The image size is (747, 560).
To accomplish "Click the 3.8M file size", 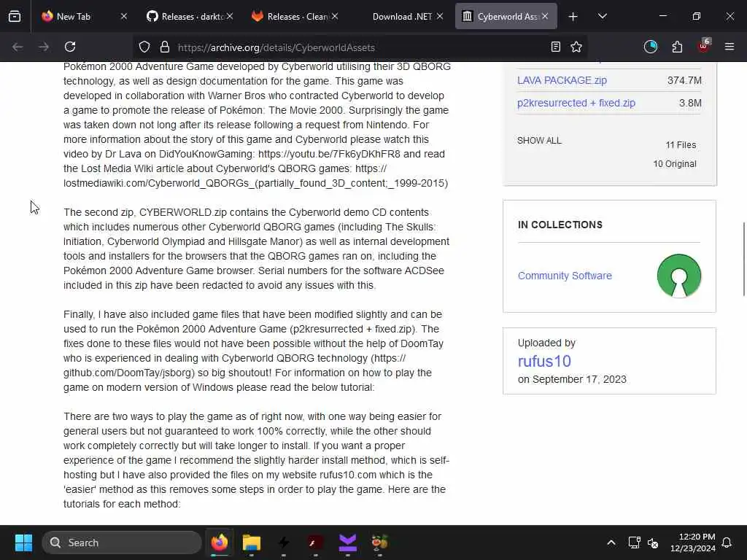I will [x=690, y=103].
